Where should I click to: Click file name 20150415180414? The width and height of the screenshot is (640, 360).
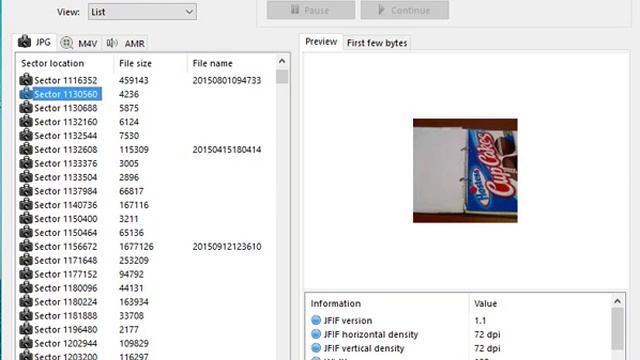pos(227,149)
